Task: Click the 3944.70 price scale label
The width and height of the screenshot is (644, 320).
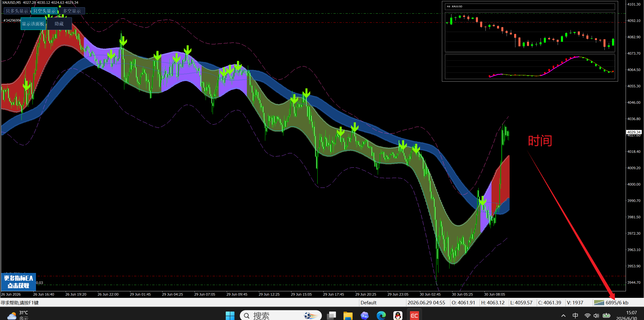Action: (x=634, y=282)
